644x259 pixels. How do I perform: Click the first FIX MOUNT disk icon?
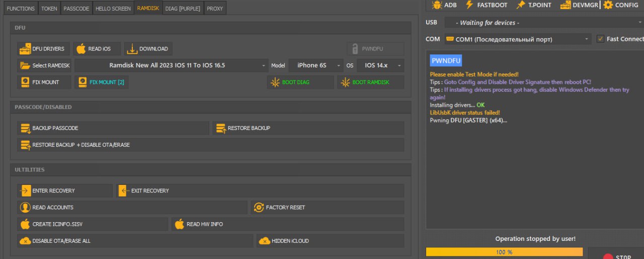[25, 82]
